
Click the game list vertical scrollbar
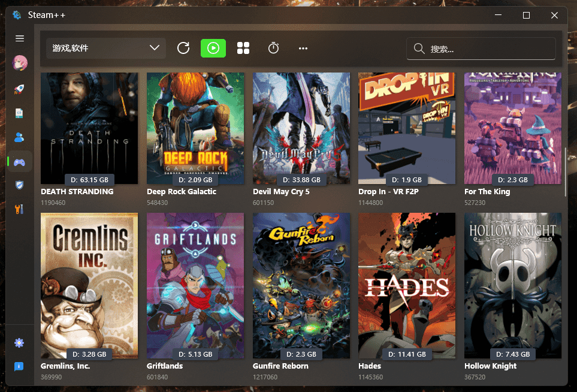click(566, 172)
